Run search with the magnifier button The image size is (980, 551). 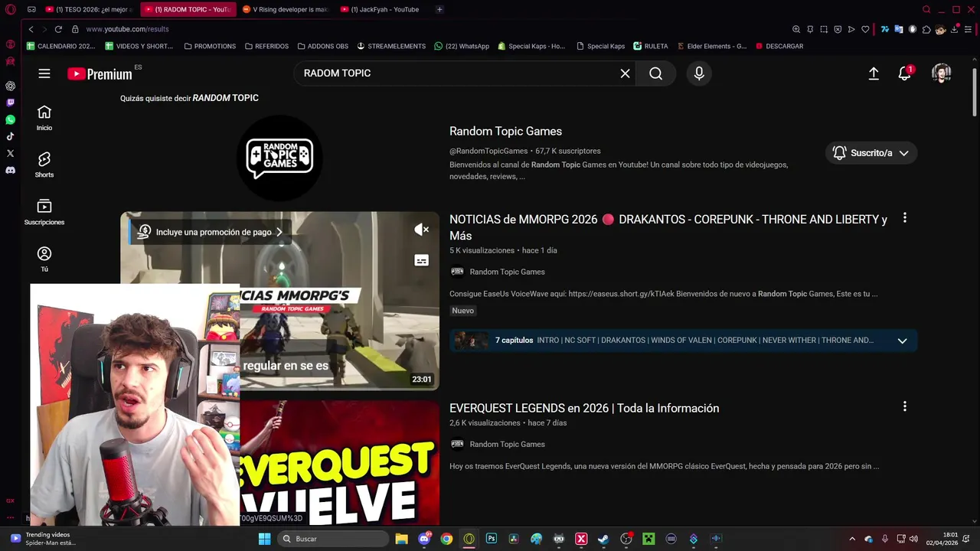click(655, 73)
